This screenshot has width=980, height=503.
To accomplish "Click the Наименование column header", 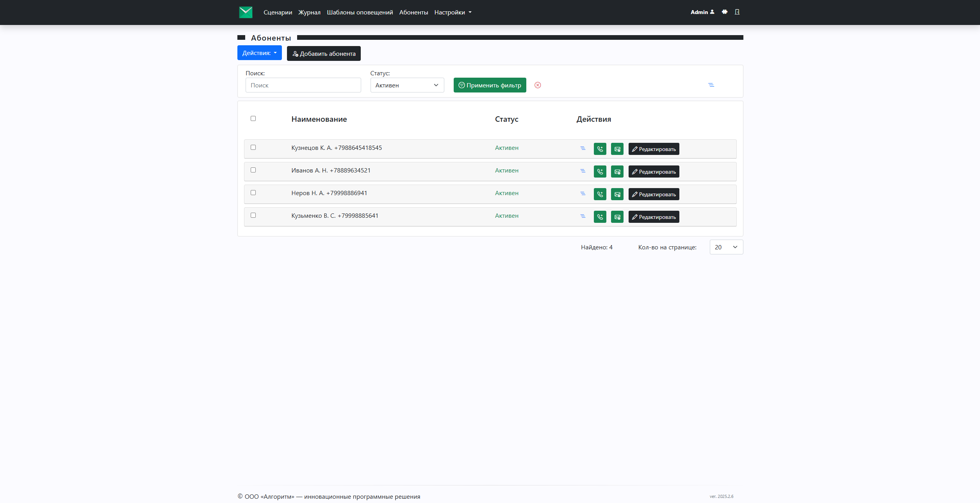I will [319, 119].
